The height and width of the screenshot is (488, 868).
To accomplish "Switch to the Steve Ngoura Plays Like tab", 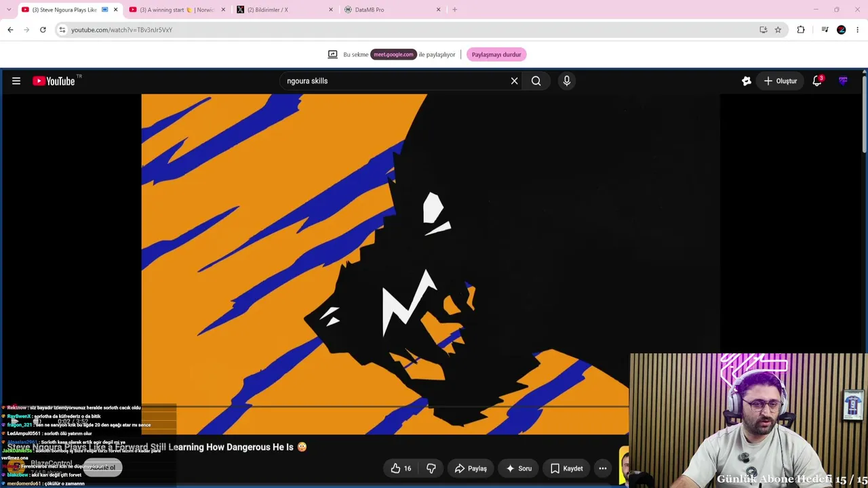I will (x=68, y=9).
